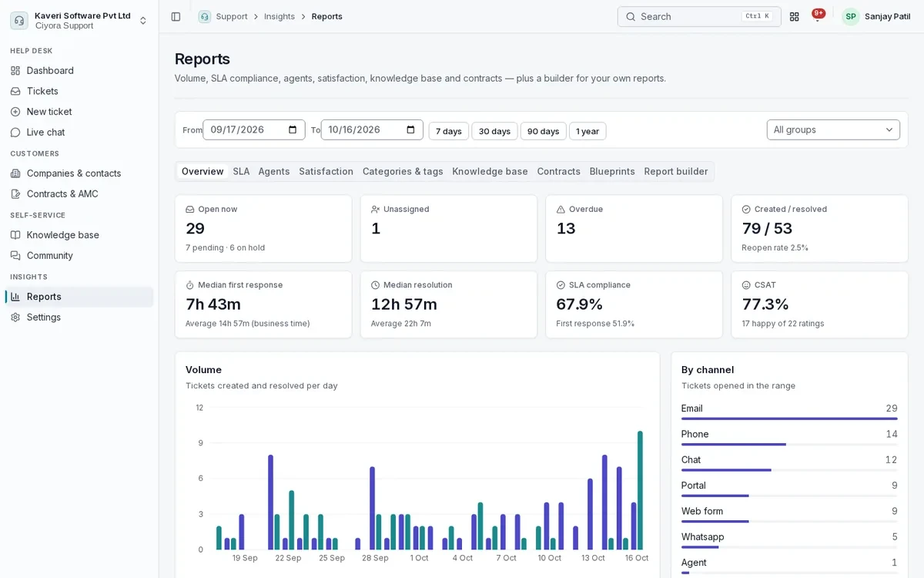Click "17 happy of 22 ratings" text

click(783, 324)
